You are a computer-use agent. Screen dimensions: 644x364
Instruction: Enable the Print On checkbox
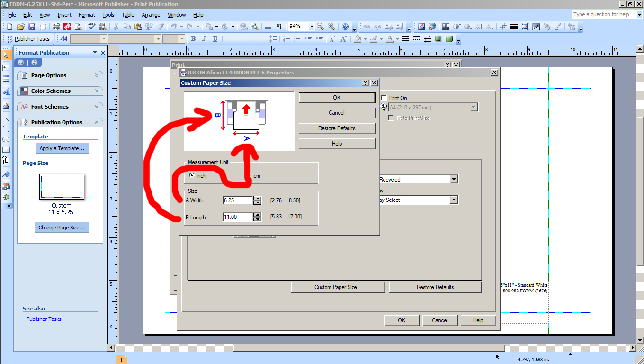[x=383, y=98]
